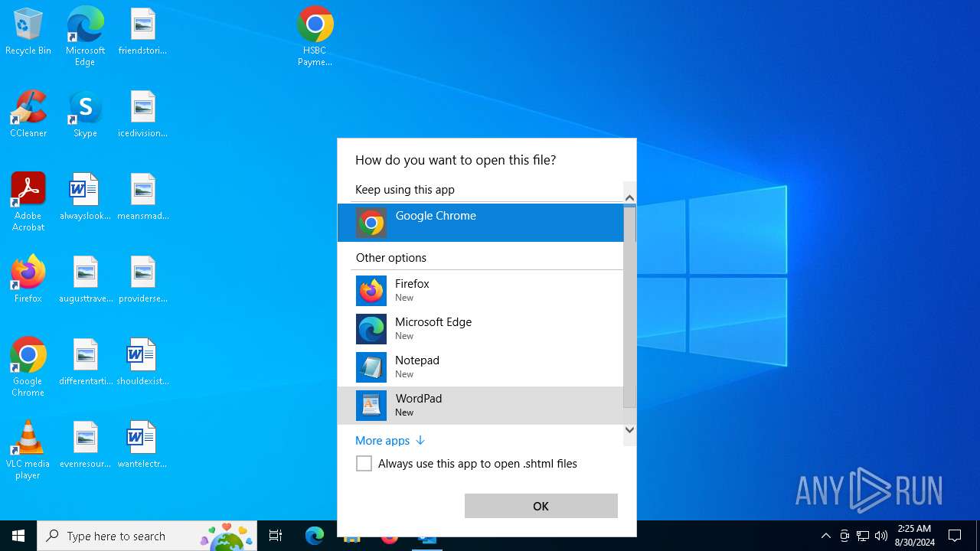Open Task View from the taskbar
Viewport: 980px width, 551px height.
coord(276,536)
